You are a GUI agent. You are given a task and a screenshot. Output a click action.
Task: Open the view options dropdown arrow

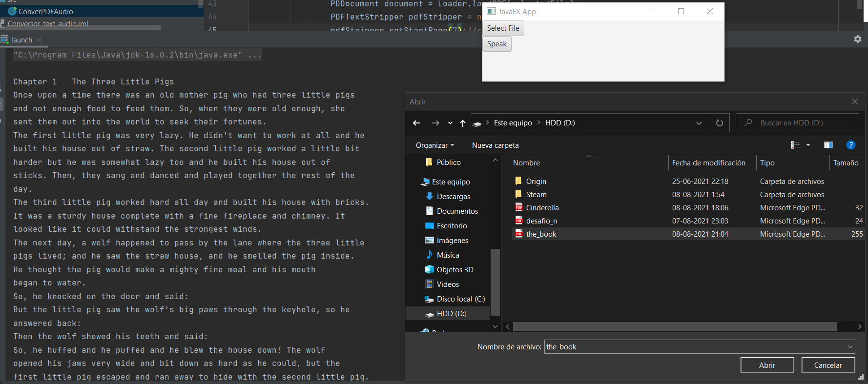click(808, 145)
